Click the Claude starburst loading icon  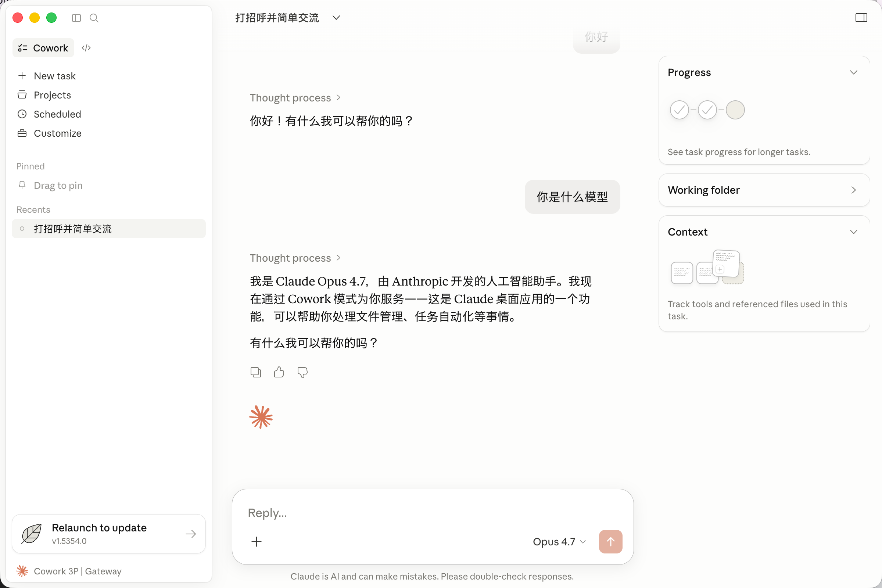click(261, 417)
